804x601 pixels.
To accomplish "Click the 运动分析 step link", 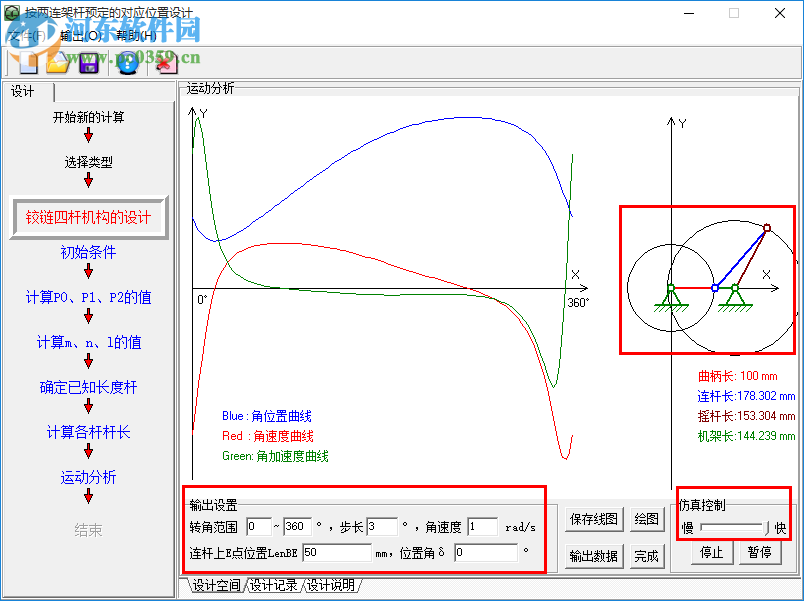I will 89,477.
